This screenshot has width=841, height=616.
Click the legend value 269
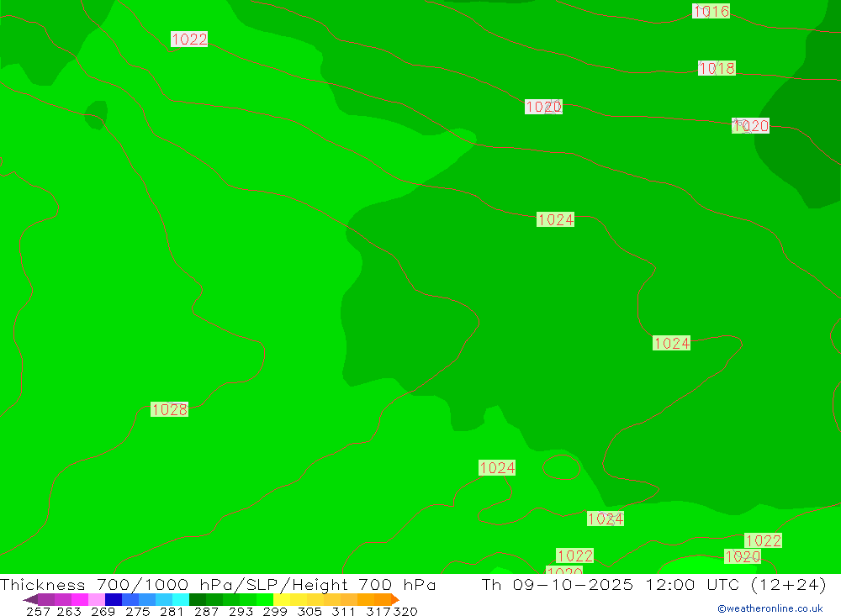coord(103,611)
